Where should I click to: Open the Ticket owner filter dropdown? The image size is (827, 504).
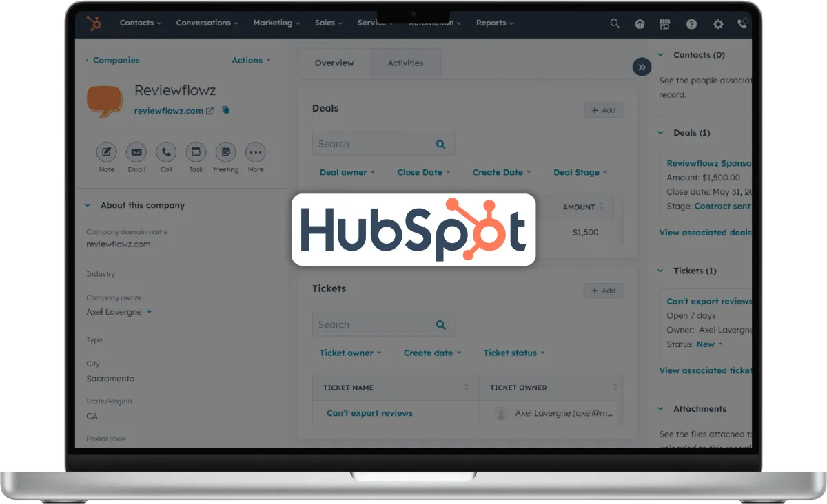pyautogui.click(x=350, y=353)
